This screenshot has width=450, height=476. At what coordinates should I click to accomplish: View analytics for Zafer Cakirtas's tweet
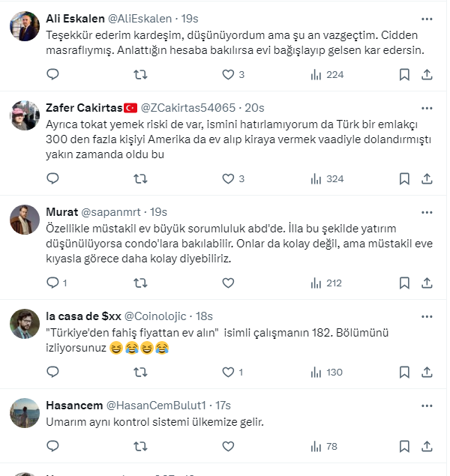tap(316, 178)
